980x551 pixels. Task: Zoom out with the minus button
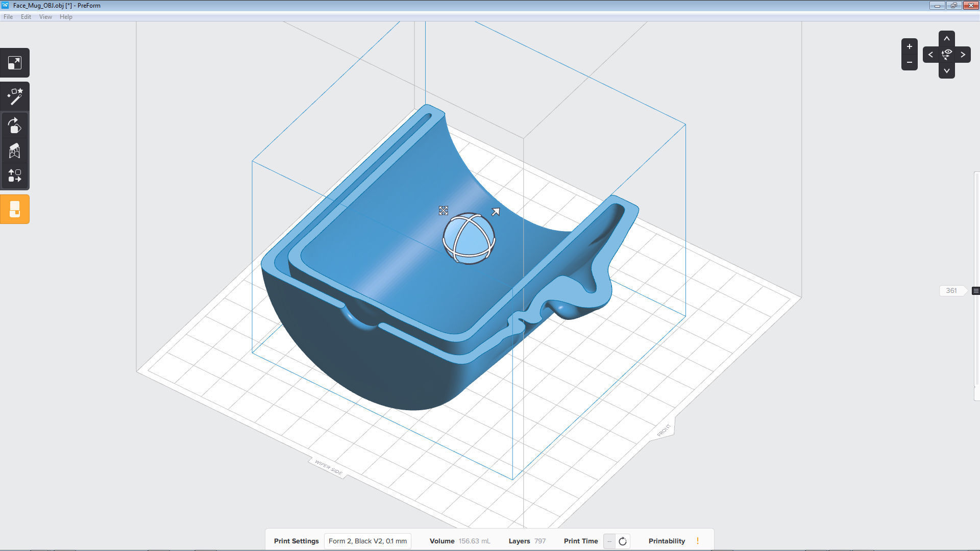(x=909, y=62)
